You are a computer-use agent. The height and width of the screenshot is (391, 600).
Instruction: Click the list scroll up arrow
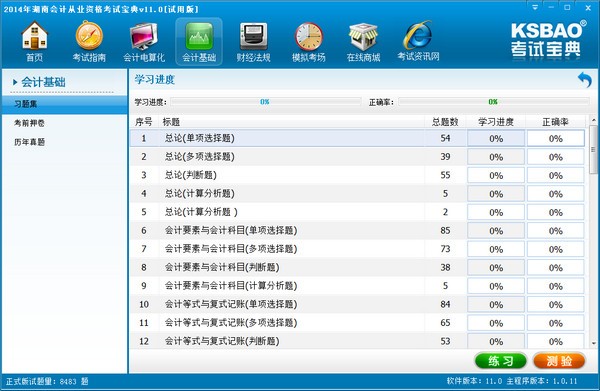pos(593,121)
